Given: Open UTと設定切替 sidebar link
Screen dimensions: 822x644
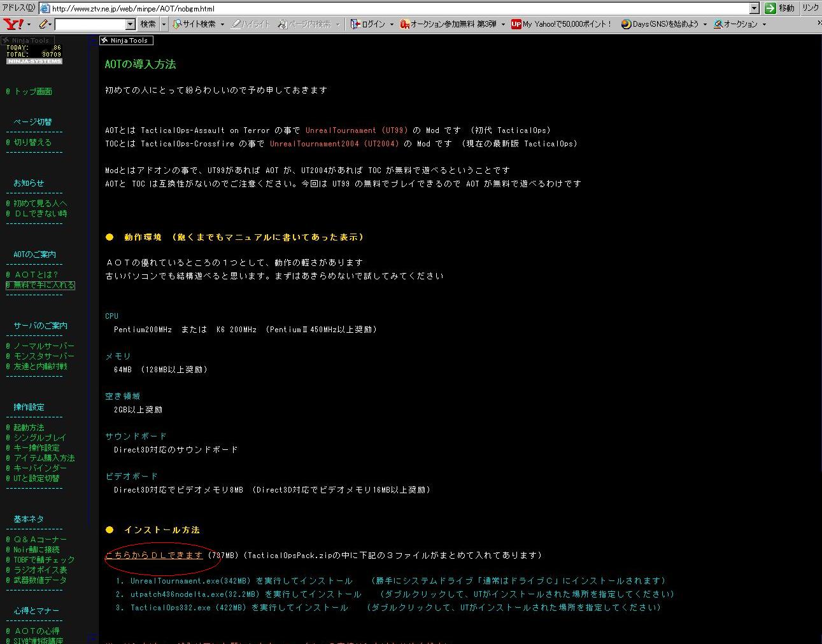Looking at the screenshot, I should pyautogui.click(x=36, y=479).
